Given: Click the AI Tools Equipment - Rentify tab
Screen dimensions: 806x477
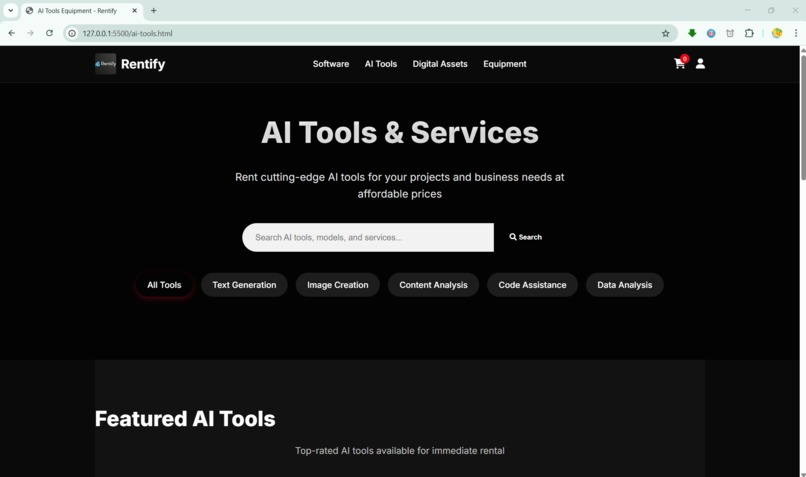Looking at the screenshot, I should 81,10.
